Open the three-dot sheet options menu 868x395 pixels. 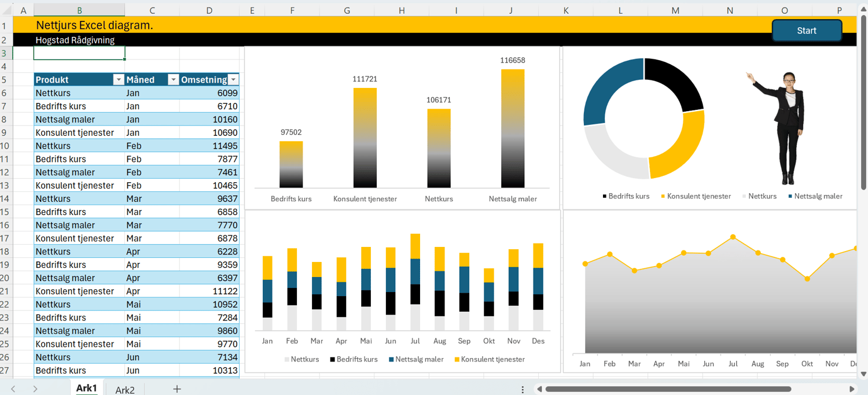(523, 389)
